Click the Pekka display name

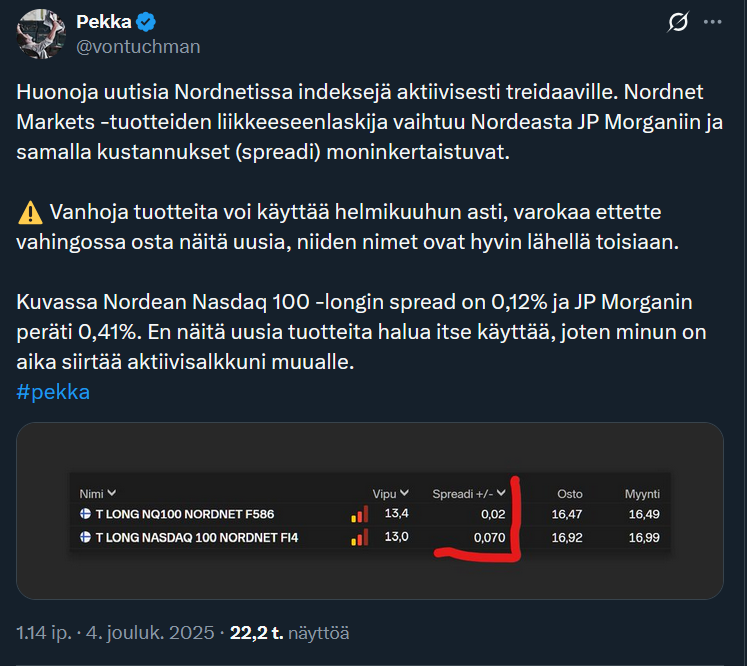pos(103,22)
